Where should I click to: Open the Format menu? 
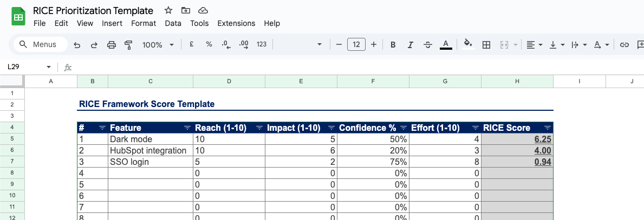point(144,23)
